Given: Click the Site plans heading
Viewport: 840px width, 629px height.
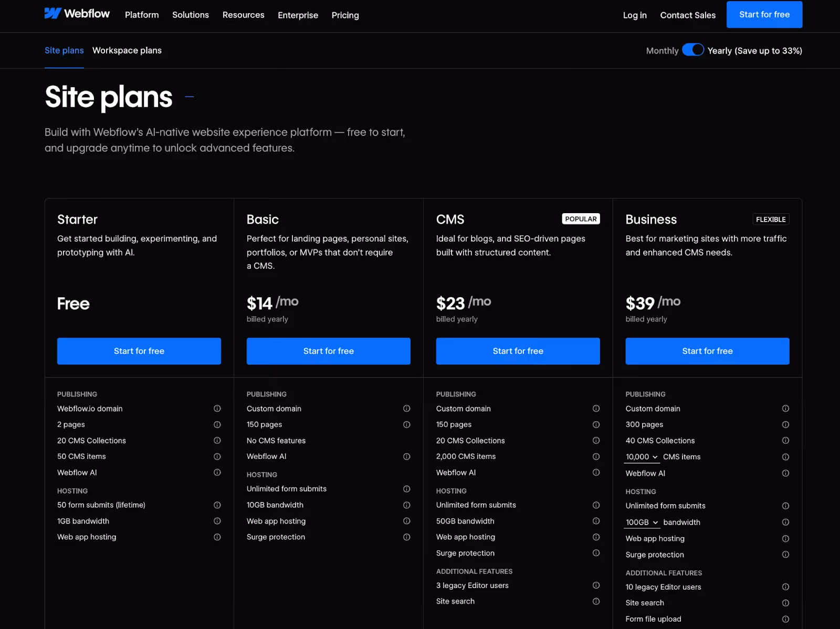Looking at the screenshot, I should click(x=109, y=97).
